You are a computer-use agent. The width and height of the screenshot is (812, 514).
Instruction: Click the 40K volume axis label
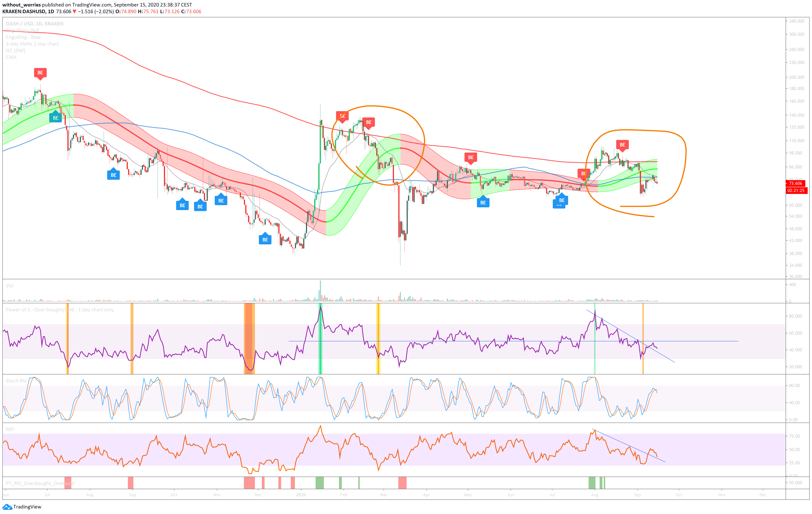pyautogui.click(x=792, y=285)
